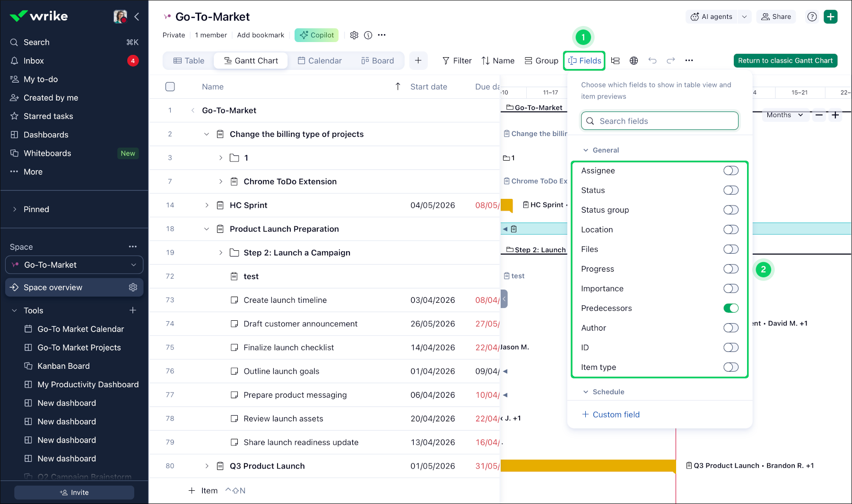
Task: Open the help question mark icon
Action: pos(812,17)
